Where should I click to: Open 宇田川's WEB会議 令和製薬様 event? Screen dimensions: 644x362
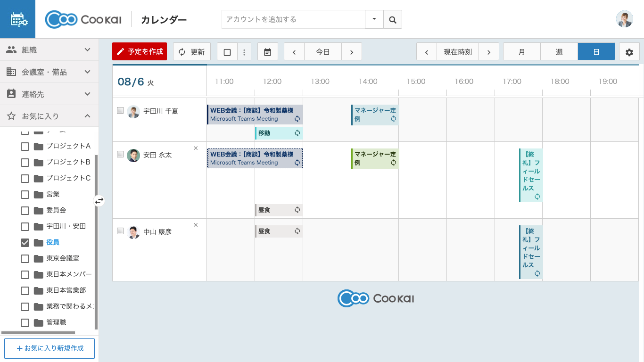pos(255,115)
